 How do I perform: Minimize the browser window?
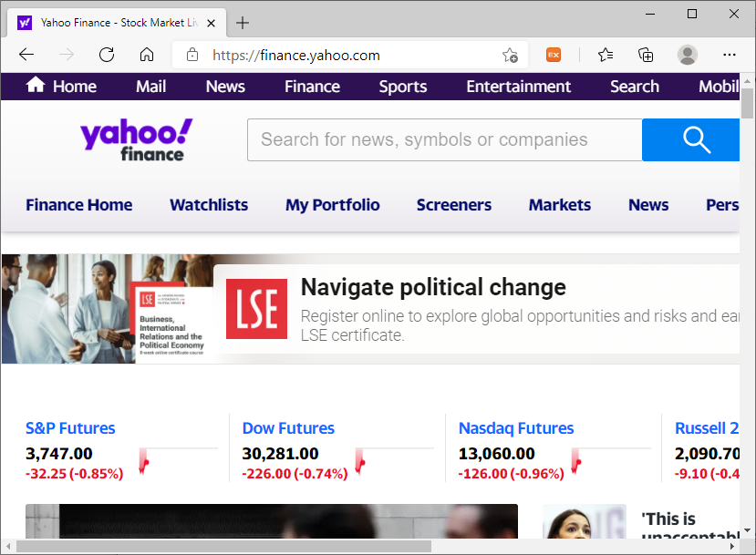[650, 14]
